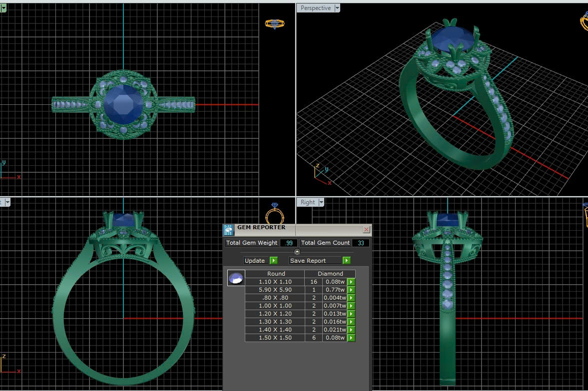
Task: Click the Total Gem Count value field
Action: coord(360,243)
